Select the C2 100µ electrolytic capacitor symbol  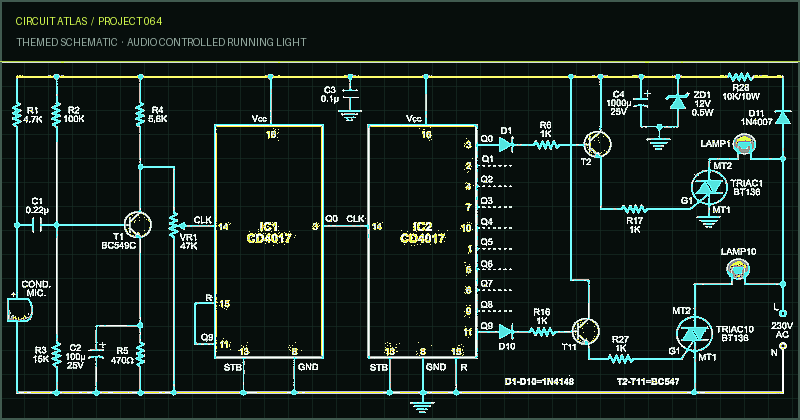click(96, 351)
